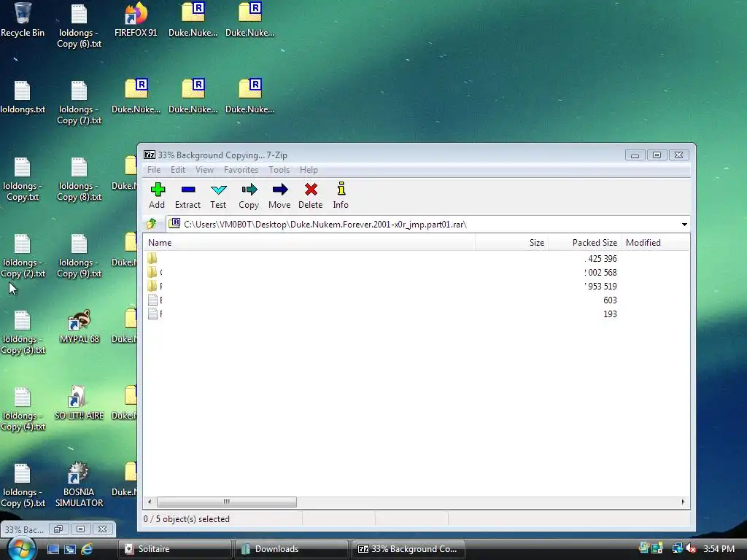Select loldongs - Copy (6).txt on desktop
The image size is (747, 560).
79,26
